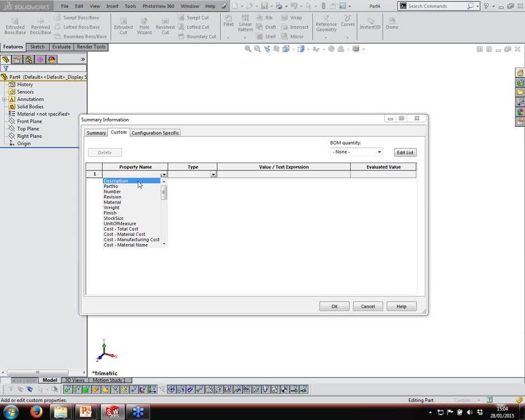
Task: Switch to the ConfigurationManager tab icon
Action: coord(28,59)
